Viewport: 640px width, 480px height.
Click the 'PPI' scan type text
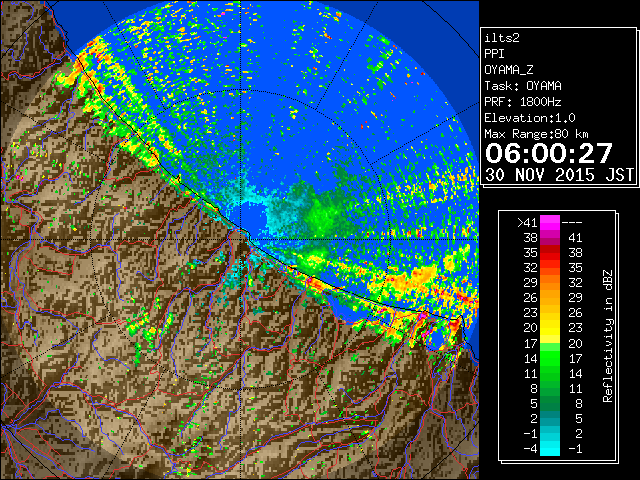pos(494,54)
